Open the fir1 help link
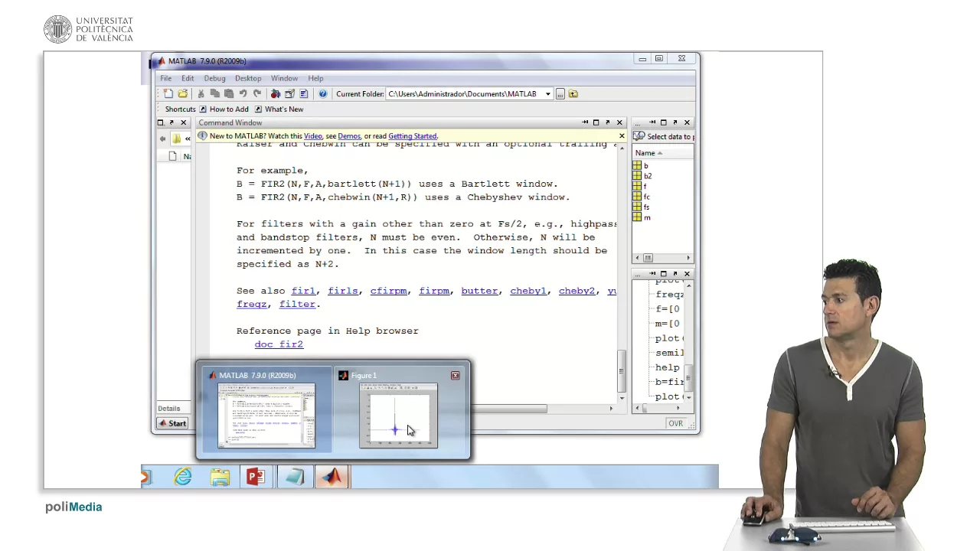 pyautogui.click(x=303, y=291)
